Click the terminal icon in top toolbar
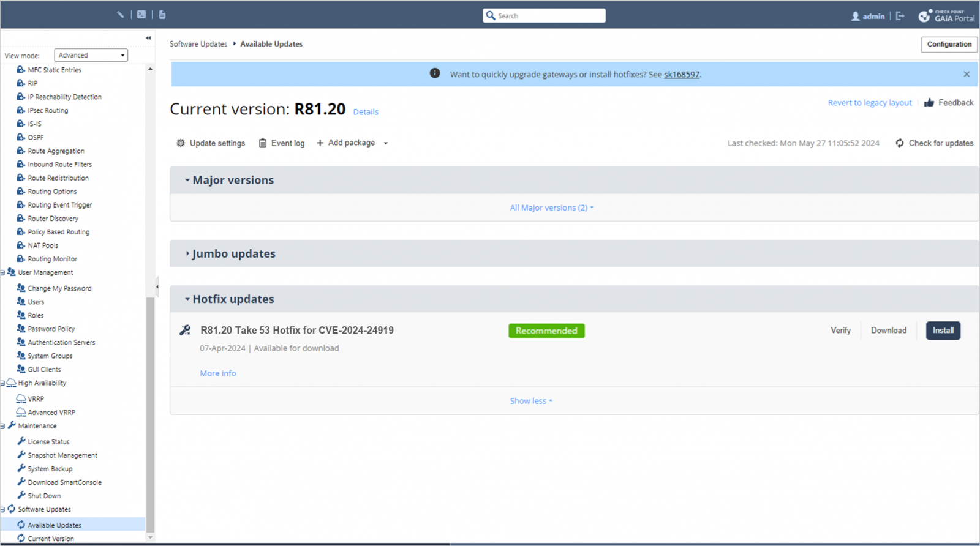The height and width of the screenshot is (546, 980). pyautogui.click(x=141, y=15)
